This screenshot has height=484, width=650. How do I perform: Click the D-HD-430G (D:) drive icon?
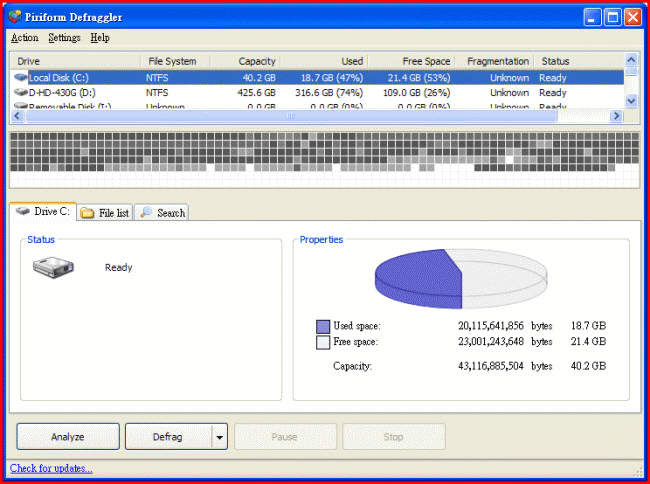[x=21, y=92]
